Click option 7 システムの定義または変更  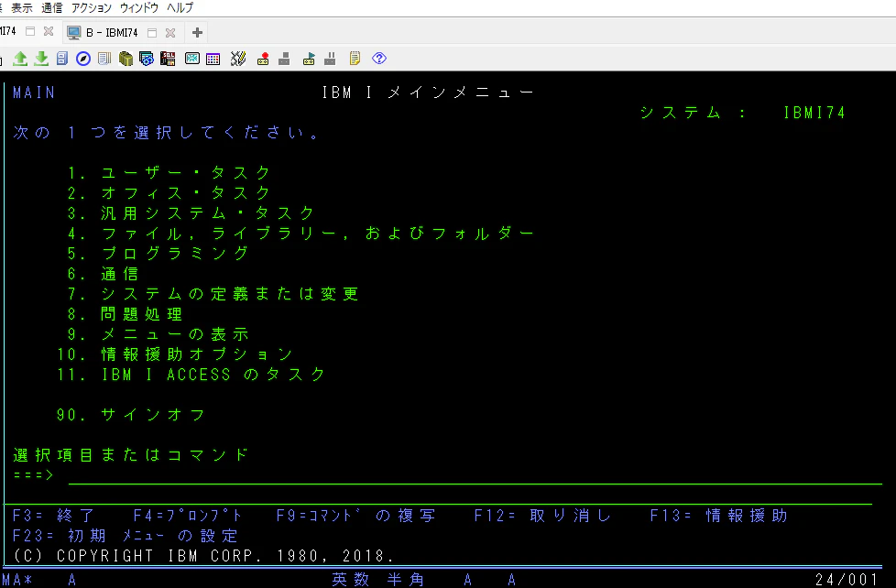(x=213, y=294)
